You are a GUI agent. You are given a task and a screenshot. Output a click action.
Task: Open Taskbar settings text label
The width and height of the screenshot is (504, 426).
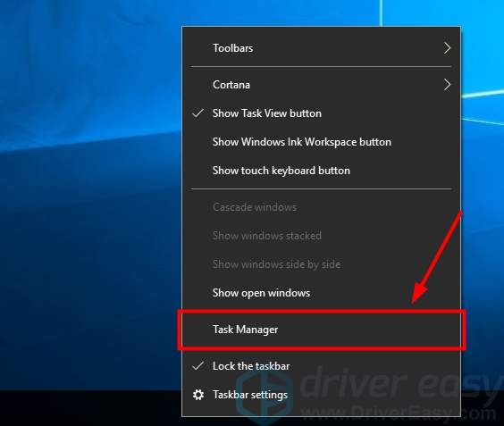pos(250,395)
